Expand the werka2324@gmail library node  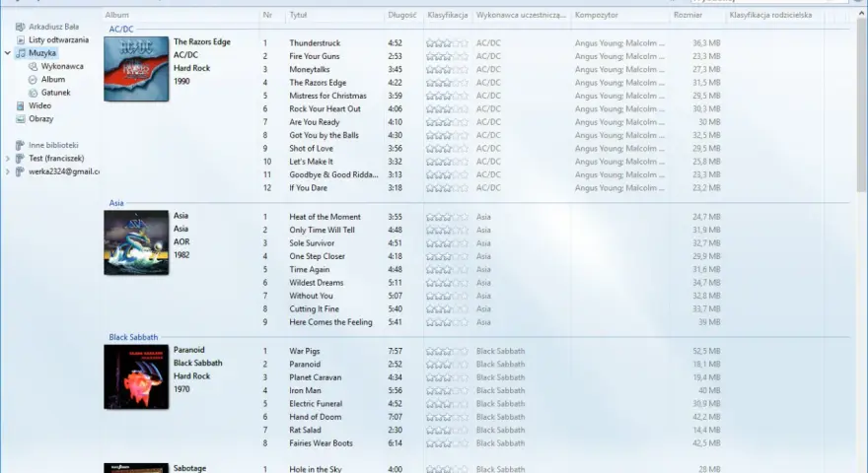tap(8, 172)
